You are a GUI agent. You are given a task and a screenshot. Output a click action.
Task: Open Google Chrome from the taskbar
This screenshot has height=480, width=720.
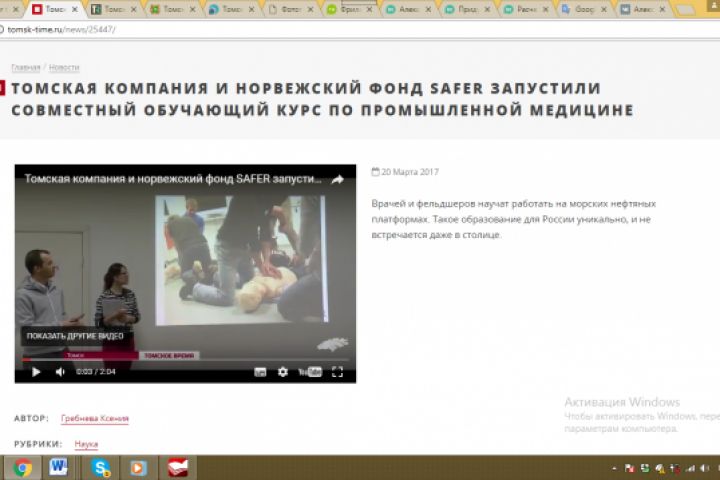coord(22,468)
